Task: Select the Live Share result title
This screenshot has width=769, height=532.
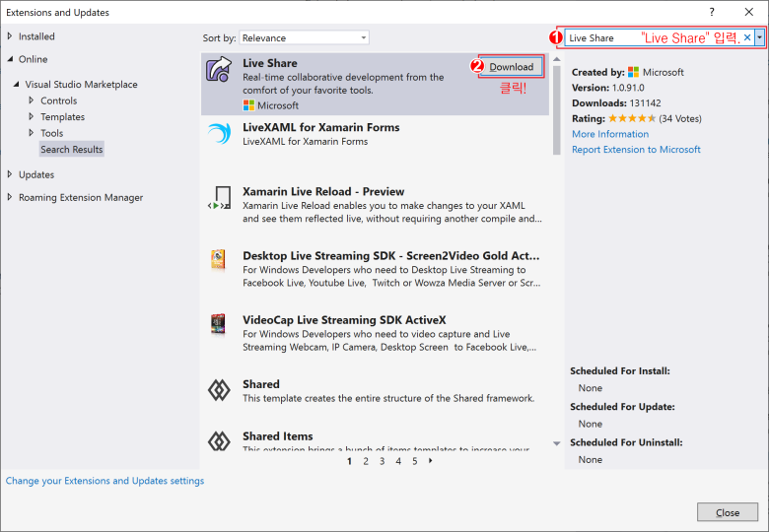Action: pos(270,63)
